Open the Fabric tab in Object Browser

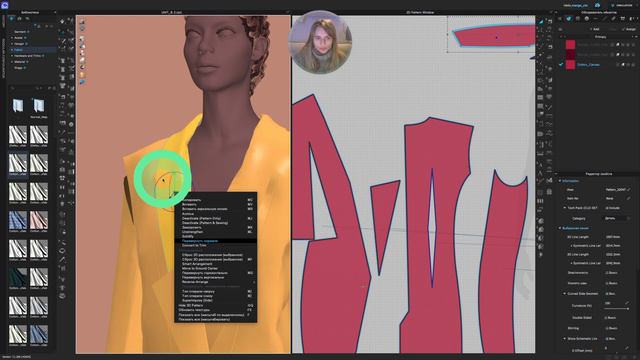tap(569, 19)
